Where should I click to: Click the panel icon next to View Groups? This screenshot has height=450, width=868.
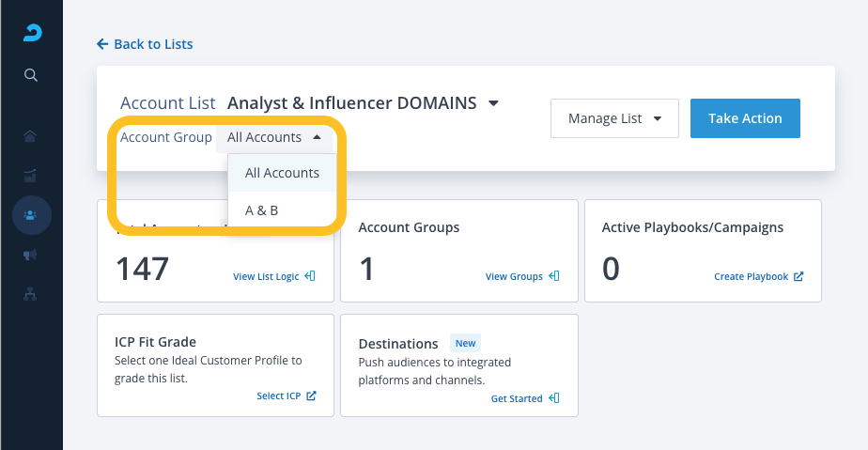click(x=554, y=275)
